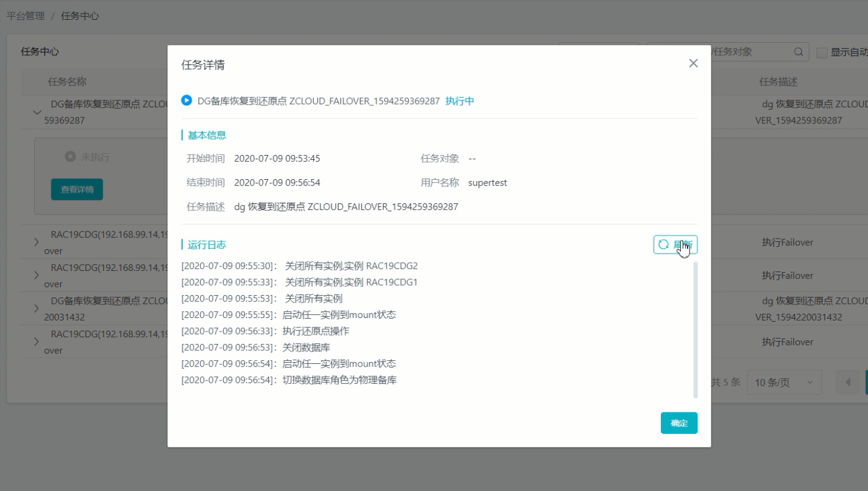This screenshot has height=491, width=868.
Task: Expand the last RAC19CDG Failover row
Action: coord(37,342)
